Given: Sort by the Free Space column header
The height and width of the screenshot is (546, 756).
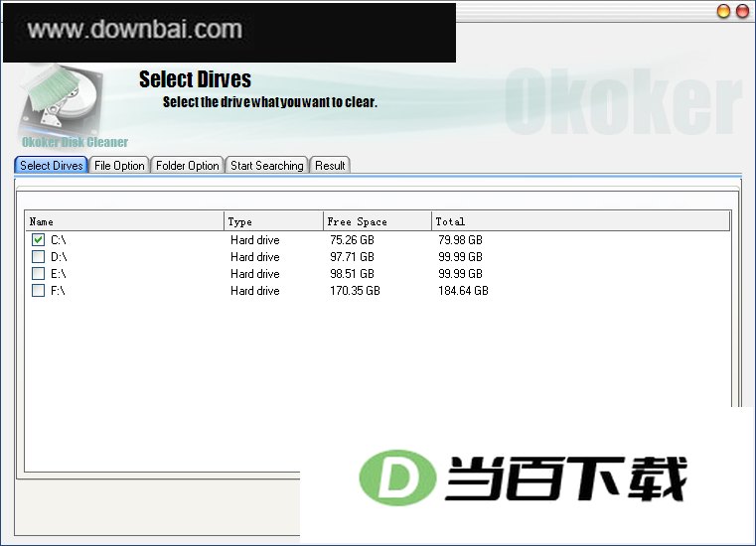Looking at the screenshot, I should [378, 221].
